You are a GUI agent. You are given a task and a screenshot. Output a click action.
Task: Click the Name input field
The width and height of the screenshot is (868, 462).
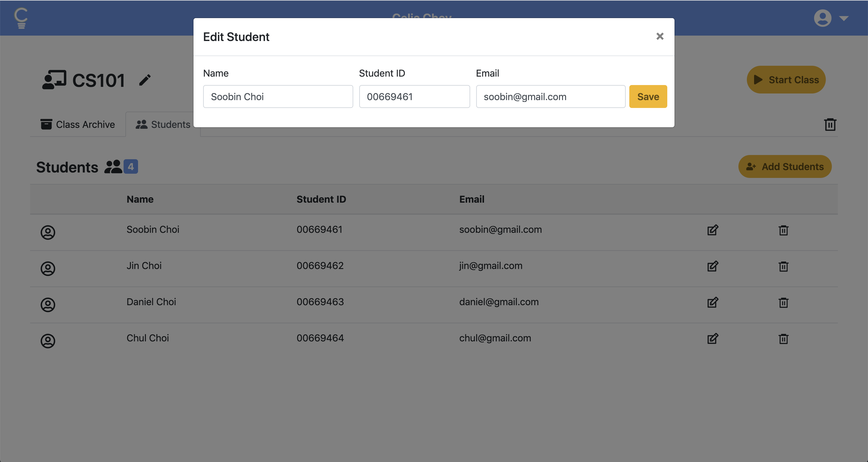[x=278, y=97]
